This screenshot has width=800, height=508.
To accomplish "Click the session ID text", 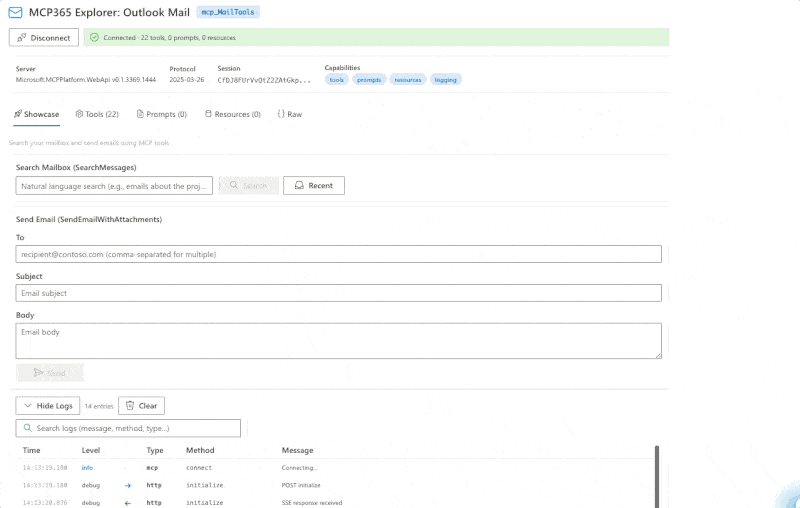I will coord(264,80).
